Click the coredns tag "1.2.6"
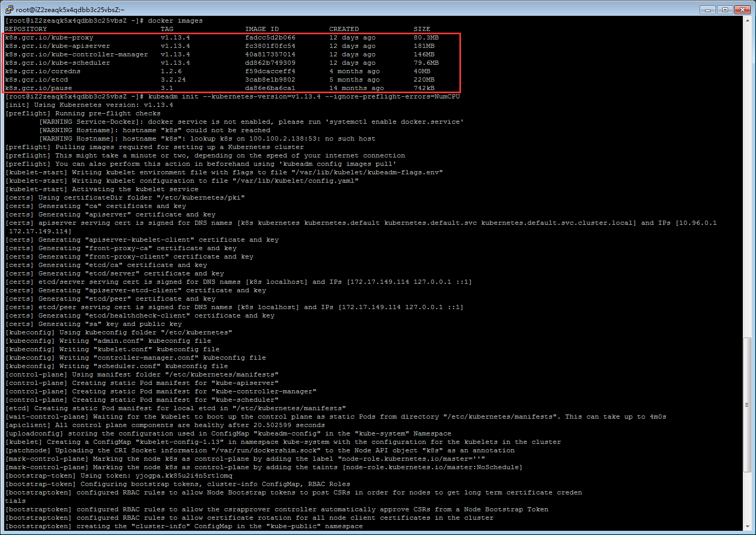The height and width of the screenshot is (535, 756). 171,71
